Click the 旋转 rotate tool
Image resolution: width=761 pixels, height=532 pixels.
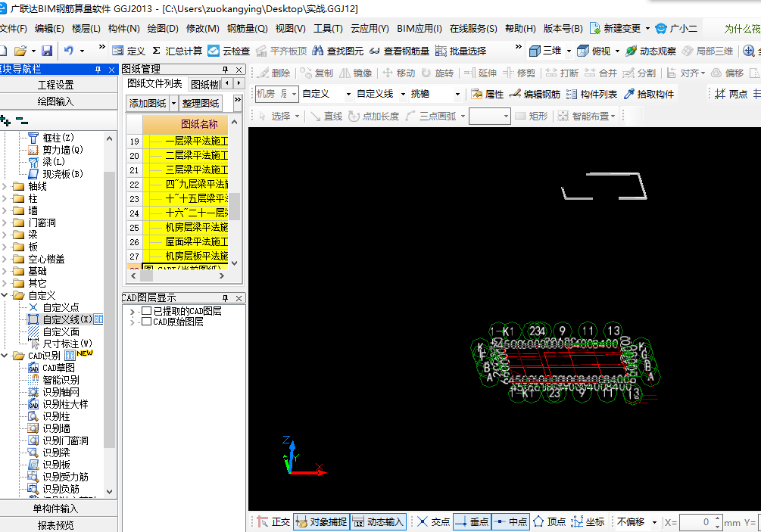pos(437,73)
